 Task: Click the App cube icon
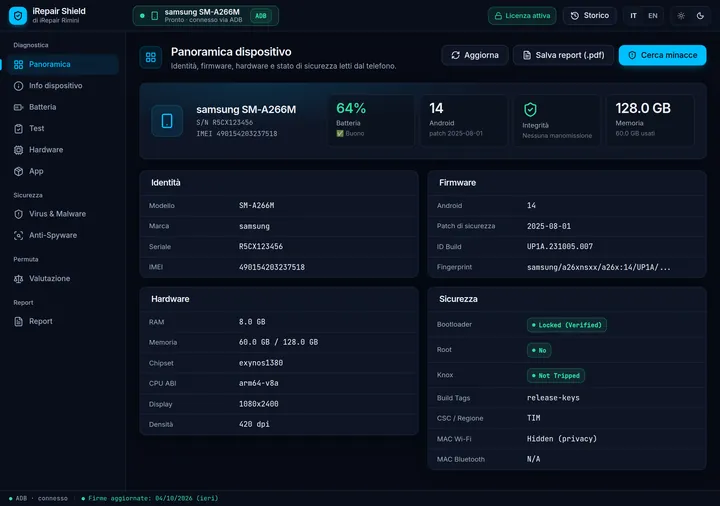click(18, 171)
